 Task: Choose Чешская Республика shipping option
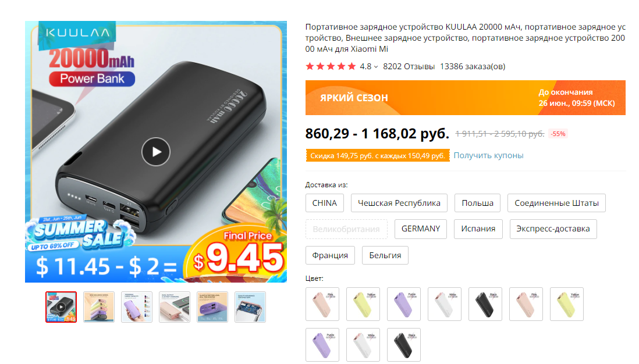tap(399, 203)
